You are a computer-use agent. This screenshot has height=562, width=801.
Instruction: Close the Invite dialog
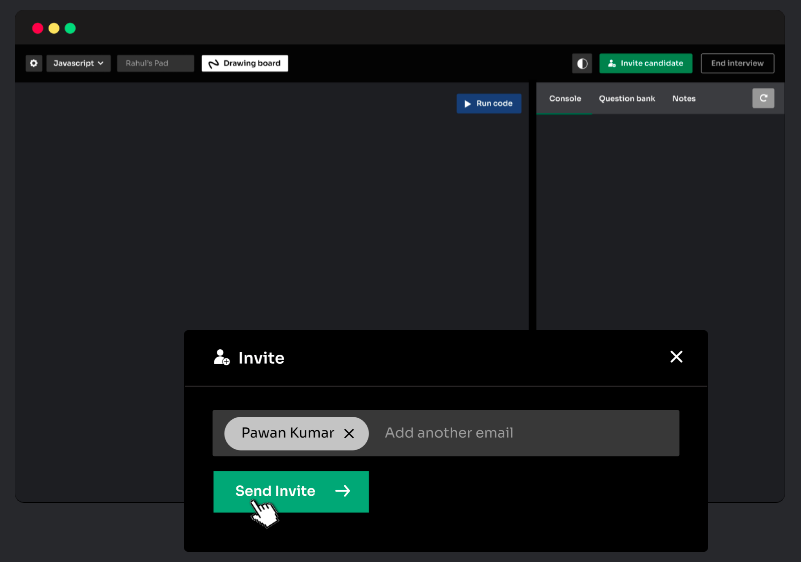(x=676, y=357)
